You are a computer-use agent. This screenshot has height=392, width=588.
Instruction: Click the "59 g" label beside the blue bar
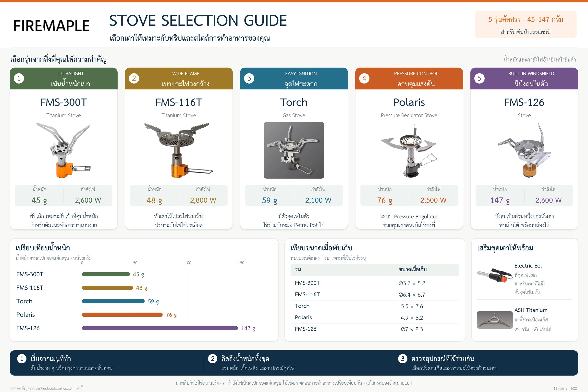tap(153, 302)
